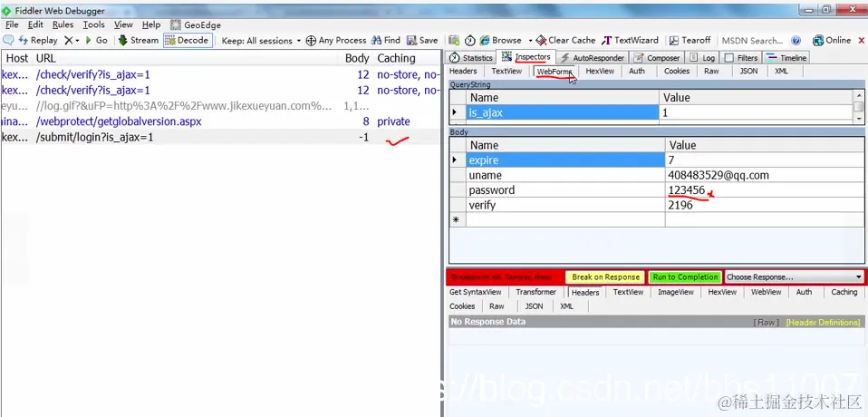Open the Browse dropdown arrow
Image resolution: width=868 pixels, height=417 pixels.
click(530, 41)
